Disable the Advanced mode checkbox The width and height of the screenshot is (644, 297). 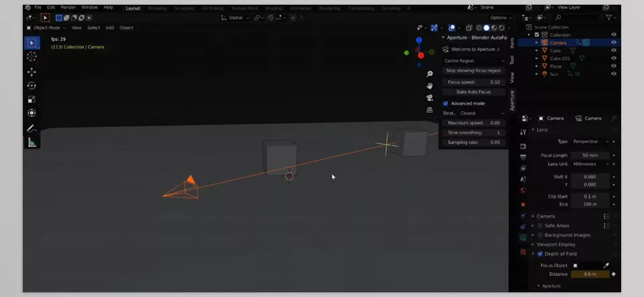click(x=445, y=103)
